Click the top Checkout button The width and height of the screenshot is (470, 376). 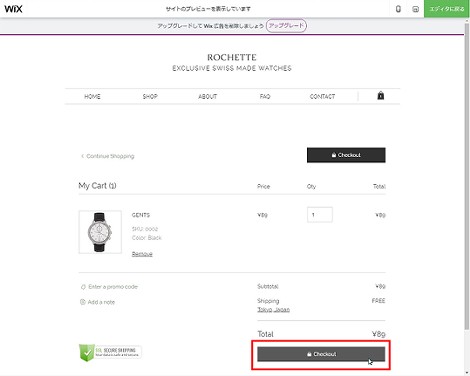(x=346, y=155)
